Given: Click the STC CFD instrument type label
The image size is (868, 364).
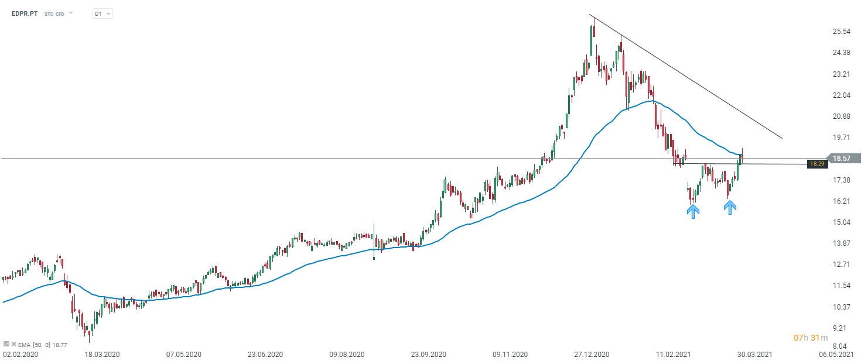Looking at the screenshot, I should [54, 13].
